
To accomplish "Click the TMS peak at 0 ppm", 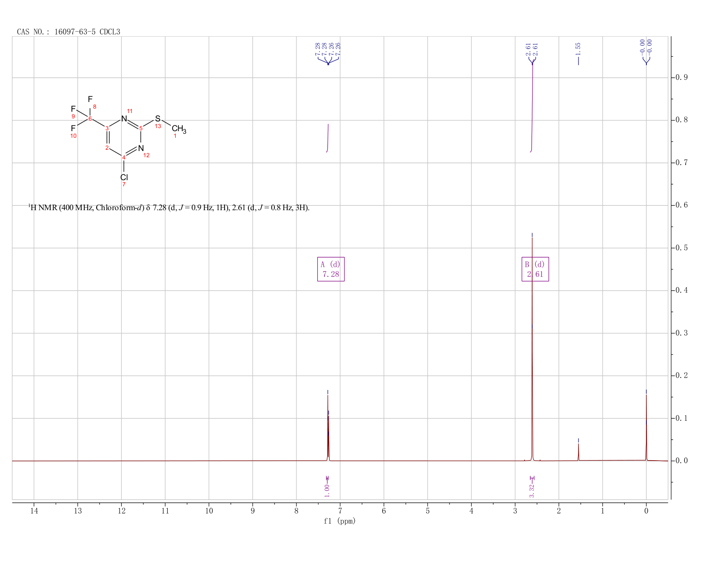I will (646, 427).
